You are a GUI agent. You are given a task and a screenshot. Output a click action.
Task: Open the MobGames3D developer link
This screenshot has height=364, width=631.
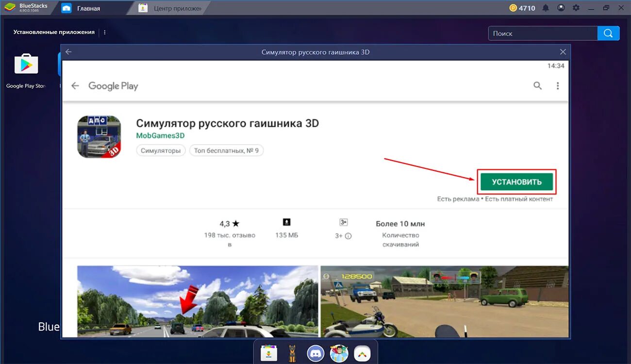tap(160, 136)
